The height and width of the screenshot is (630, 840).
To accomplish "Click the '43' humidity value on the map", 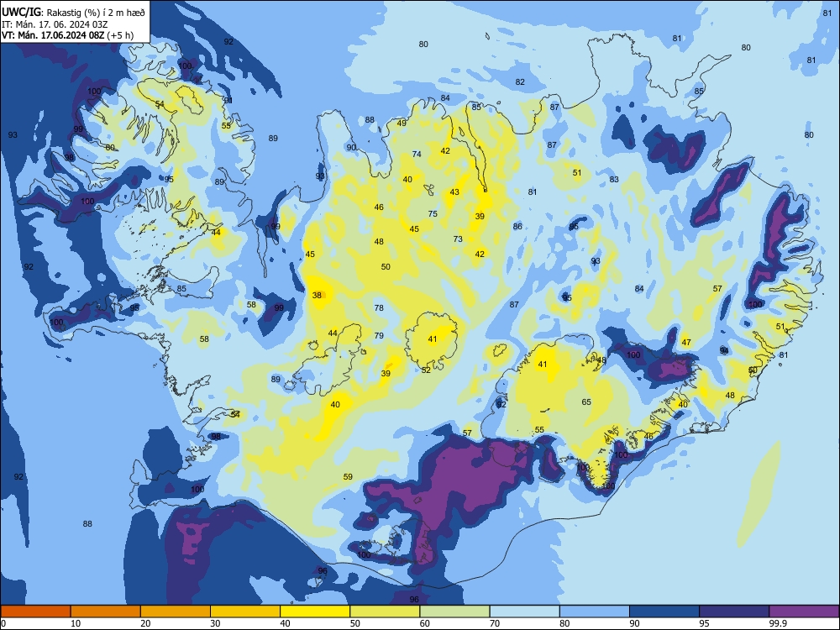I will click(x=454, y=192).
